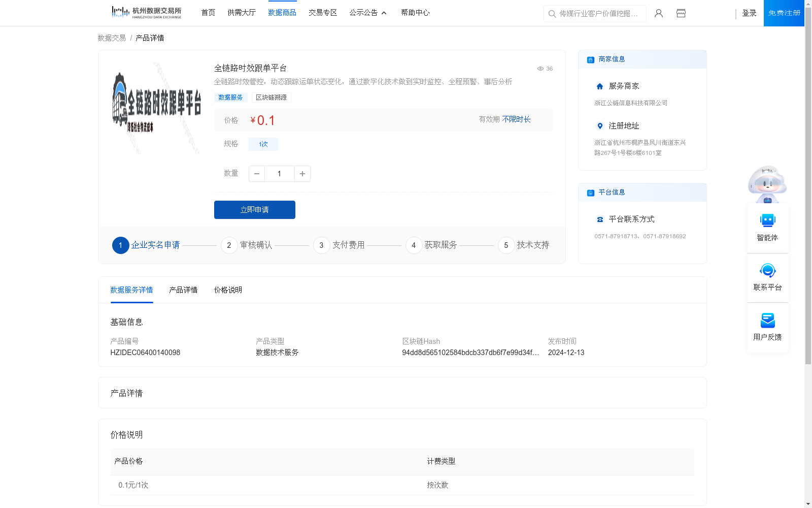Click the blockchain hash value 94dd8d56…
812x508 pixels.
(470, 353)
